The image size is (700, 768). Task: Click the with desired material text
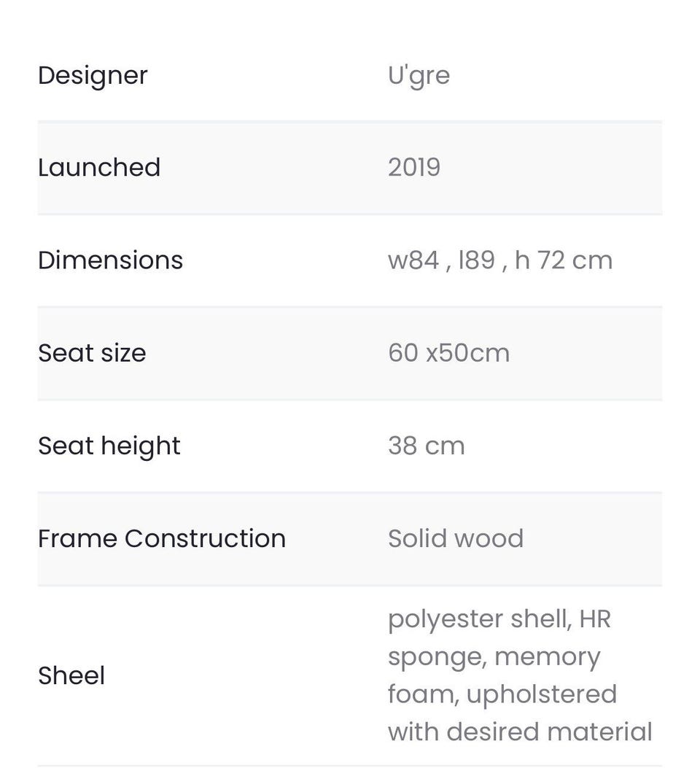519,732
